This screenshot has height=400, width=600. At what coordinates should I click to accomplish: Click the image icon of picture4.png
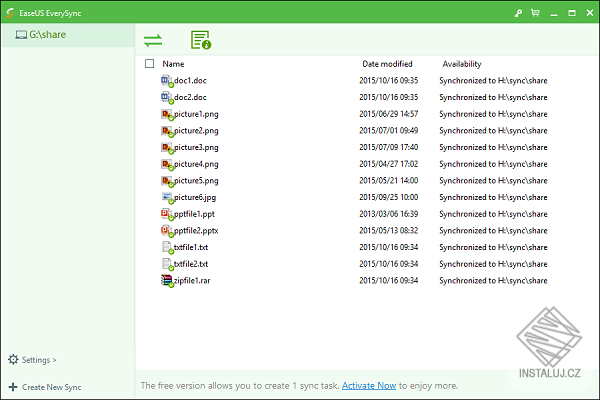(167, 165)
